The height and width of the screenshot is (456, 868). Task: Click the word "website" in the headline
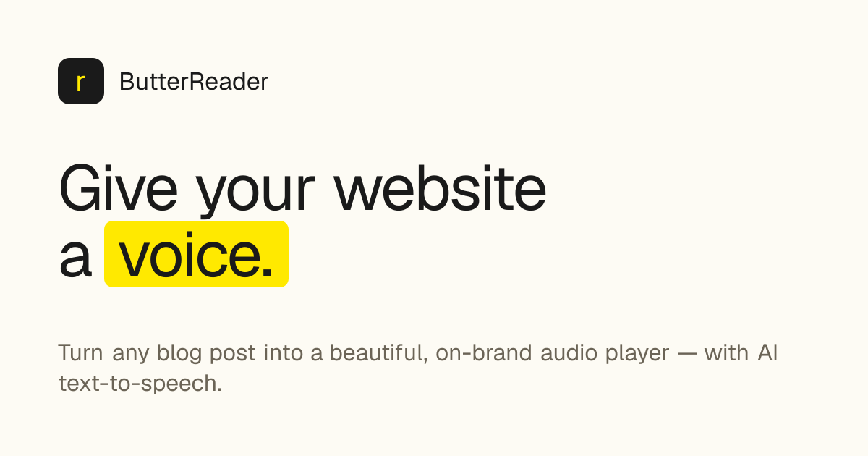coord(441,189)
